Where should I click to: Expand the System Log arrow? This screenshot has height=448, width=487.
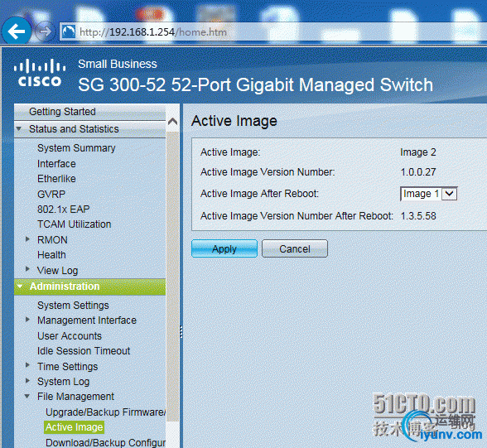pyautogui.click(x=27, y=380)
